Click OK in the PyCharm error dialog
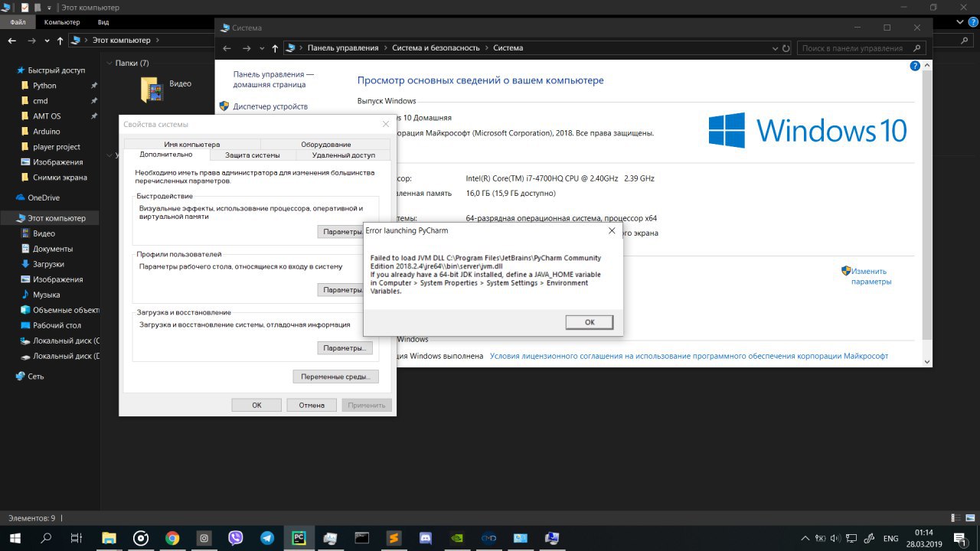Image resolution: width=980 pixels, height=551 pixels. pyautogui.click(x=589, y=322)
